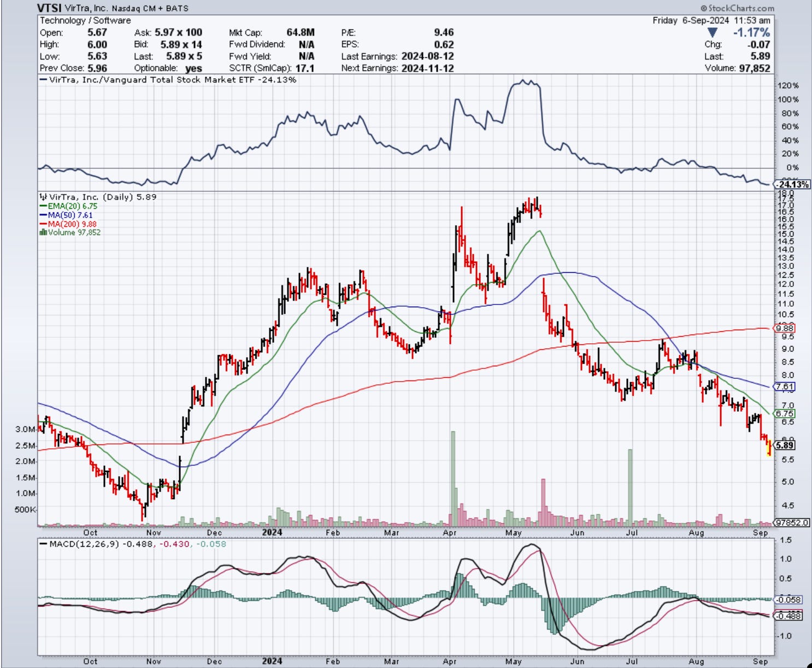
Task: Click the 'Nov' label on the price chart axis
Action: (154, 532)
